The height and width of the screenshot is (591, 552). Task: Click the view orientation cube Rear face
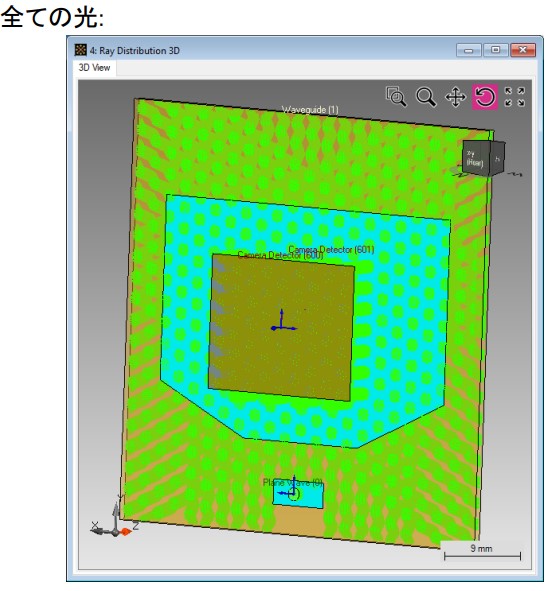click(476, 158)
